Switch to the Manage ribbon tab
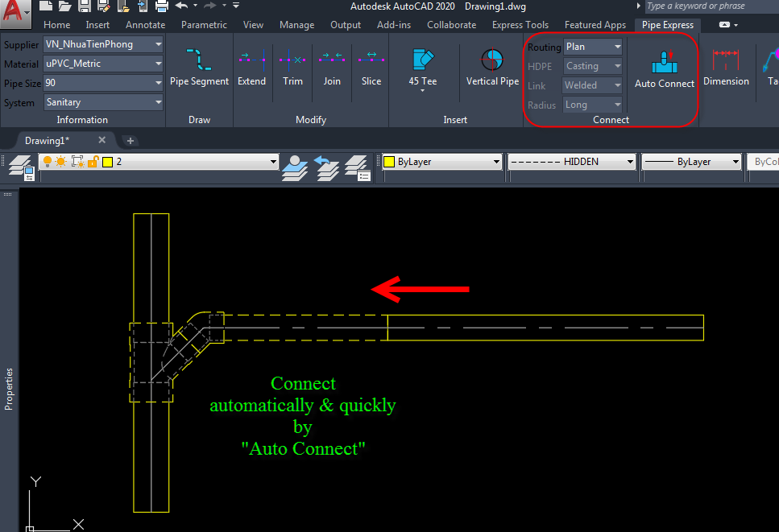This screenshot has width=779, height=532. tap(296, 25)
